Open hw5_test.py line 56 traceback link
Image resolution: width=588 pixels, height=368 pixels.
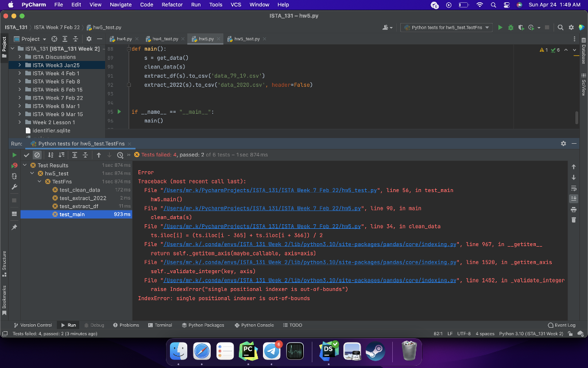pyautogui.click(x=270, y=190)
